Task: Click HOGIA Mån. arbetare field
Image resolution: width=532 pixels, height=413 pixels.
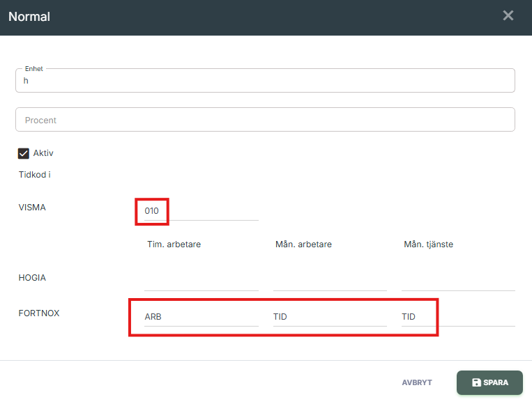Action: (330, 282)
